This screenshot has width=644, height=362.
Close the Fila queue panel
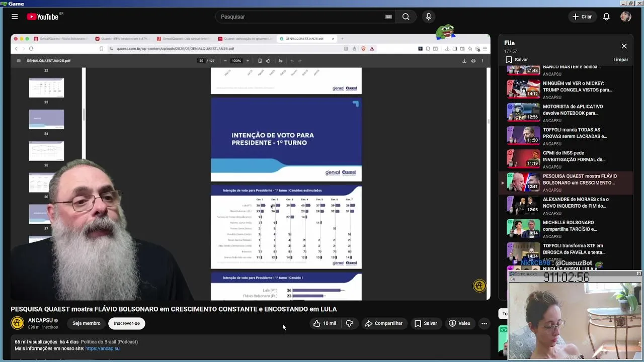624,46
